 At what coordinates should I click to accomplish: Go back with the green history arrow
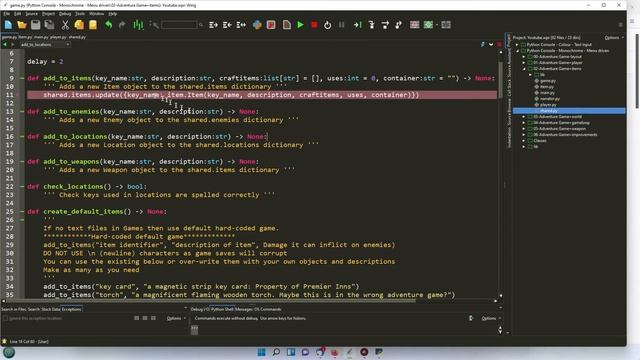click(x=5, y=44)
